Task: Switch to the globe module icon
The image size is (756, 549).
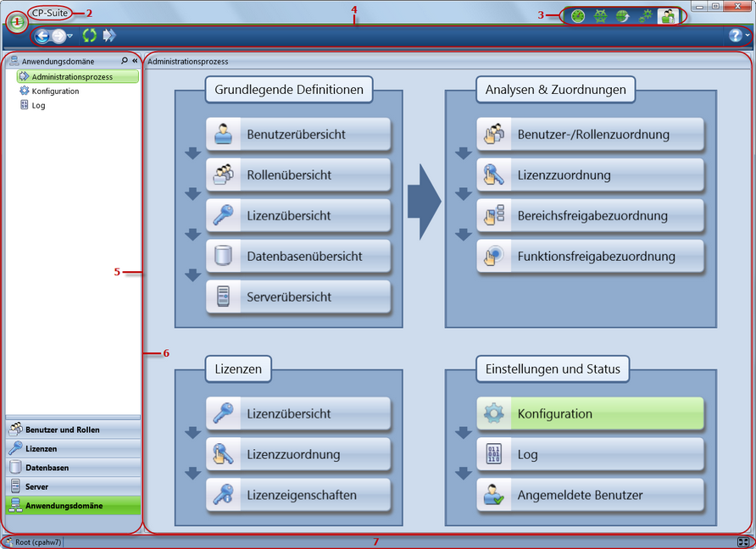Action: pyautogui.click(x=622, y=16)
